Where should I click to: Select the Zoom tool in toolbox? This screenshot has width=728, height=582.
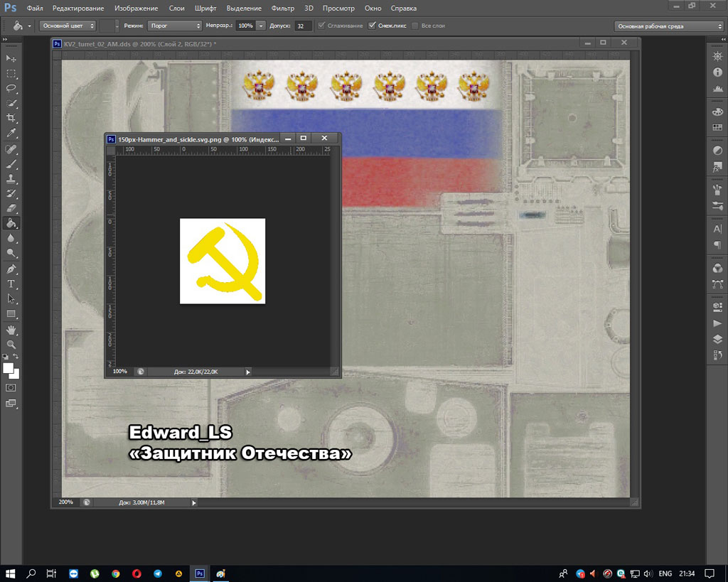click(11, 345)
